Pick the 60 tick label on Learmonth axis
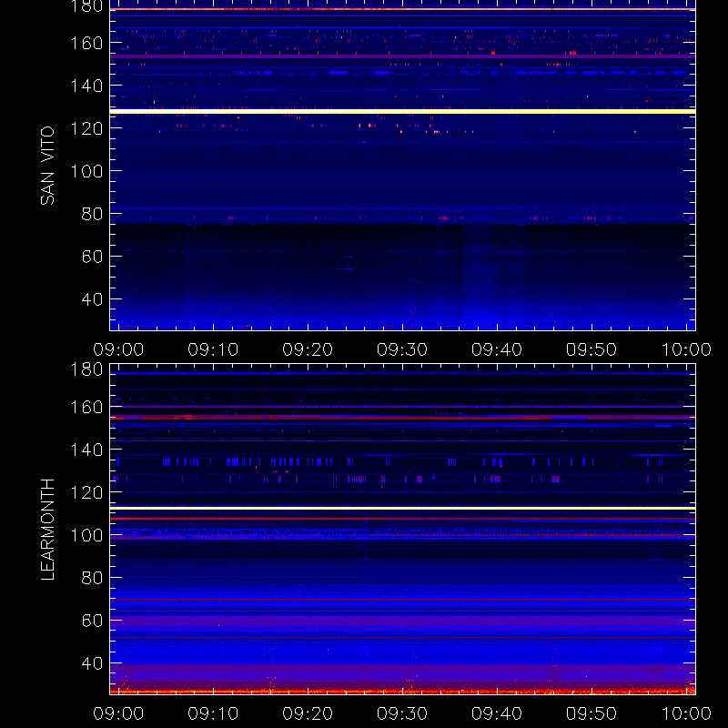The width and height of the screenshot is (728, 728). (x=92, y=621)
